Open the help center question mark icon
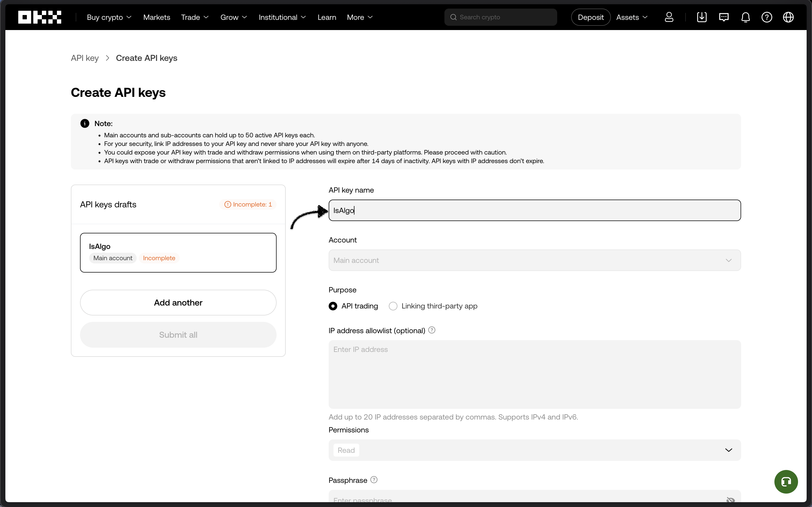 [767, 17]
